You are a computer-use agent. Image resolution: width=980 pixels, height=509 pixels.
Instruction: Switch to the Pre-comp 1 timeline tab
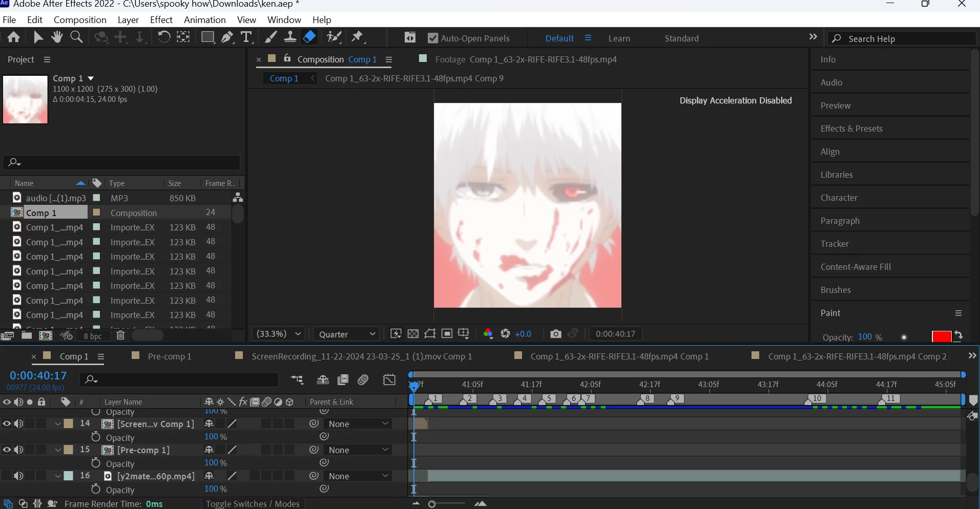click(170, 356)
